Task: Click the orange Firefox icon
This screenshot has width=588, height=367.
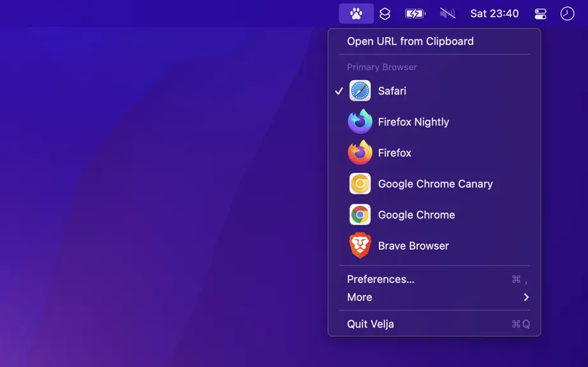Action: [x=360, y=152]
